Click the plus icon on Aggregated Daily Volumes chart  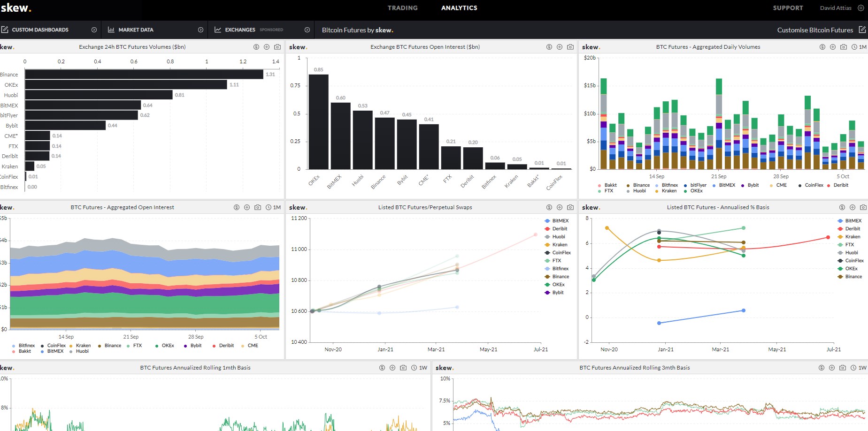[833, 47]
